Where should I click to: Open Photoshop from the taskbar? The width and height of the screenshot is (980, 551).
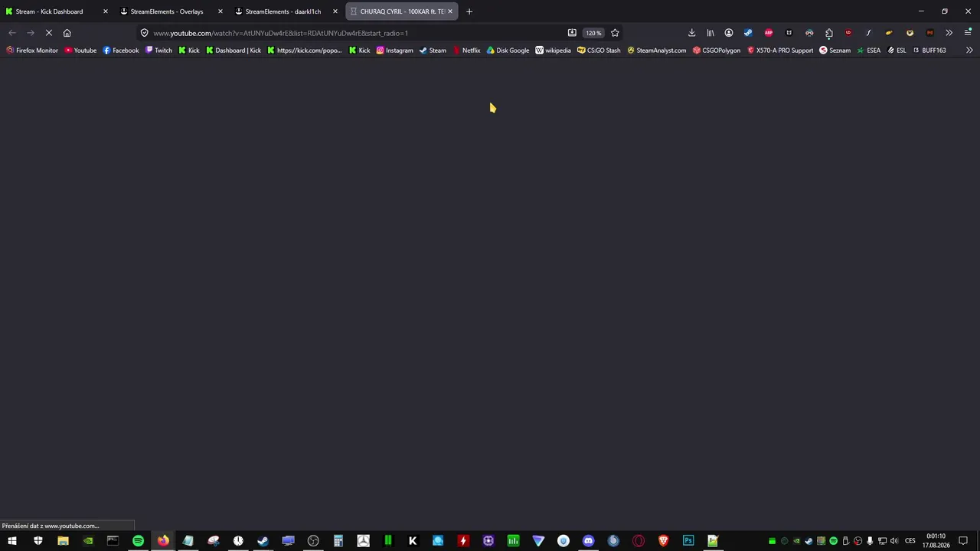(688, 541)
